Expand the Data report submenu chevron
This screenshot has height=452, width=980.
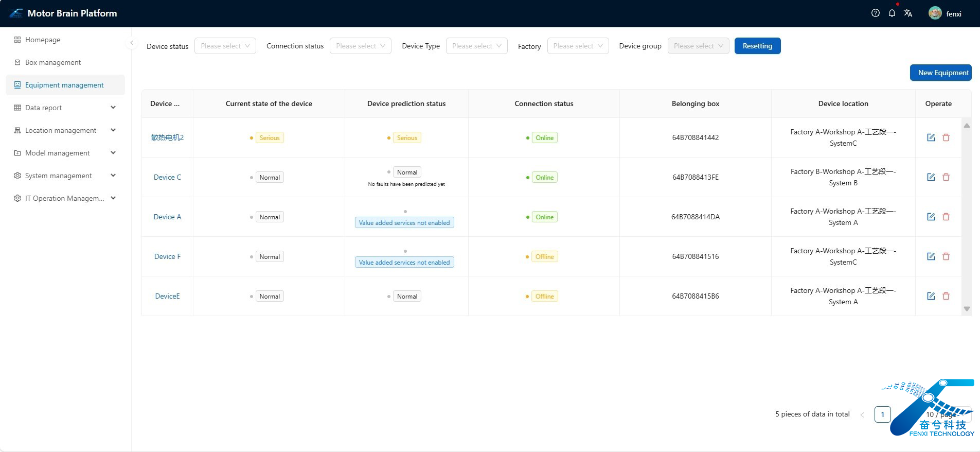pos(113,108)
